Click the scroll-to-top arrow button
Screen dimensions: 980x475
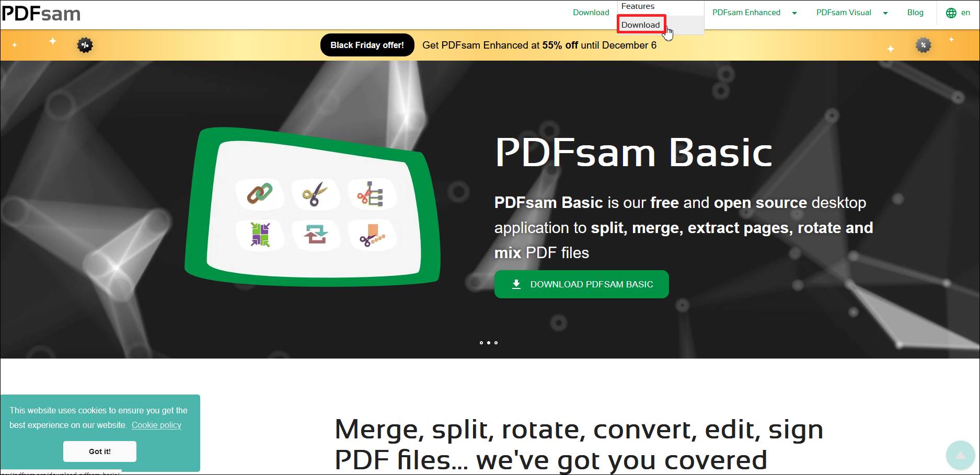coord(960,455)
